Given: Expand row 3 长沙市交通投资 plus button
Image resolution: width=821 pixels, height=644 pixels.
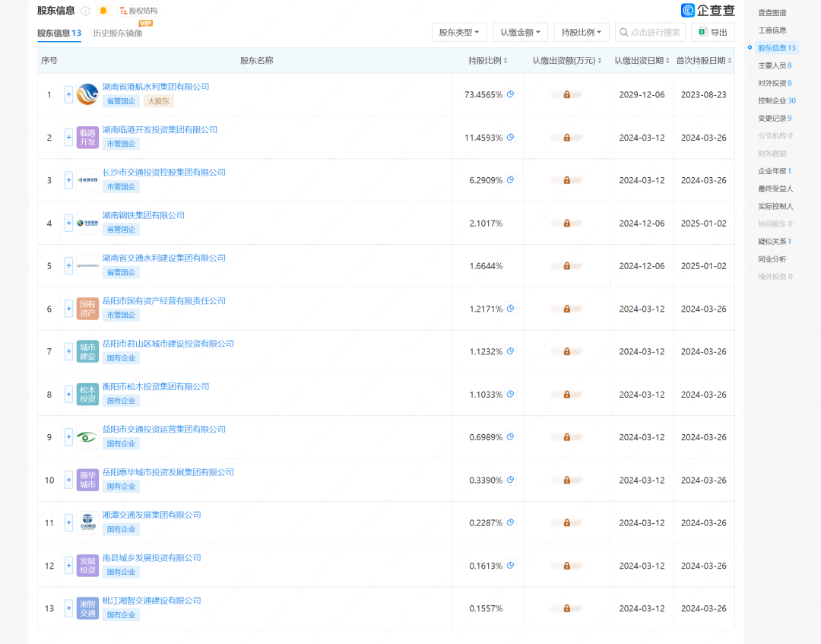Looking at the screenshot, I should (68, 180).
